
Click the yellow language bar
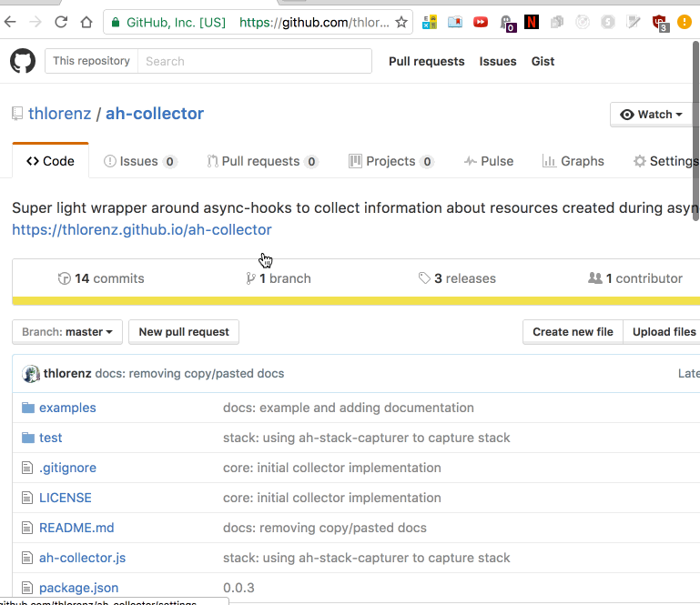[x=356, y=301]
